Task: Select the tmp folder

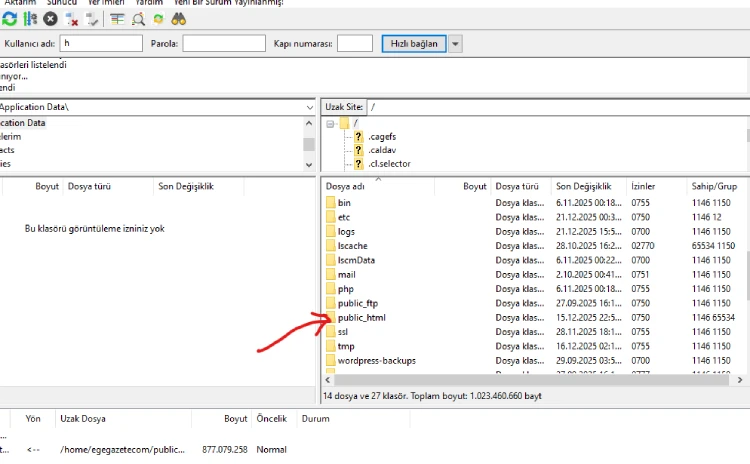Action: tap(346, 346)
